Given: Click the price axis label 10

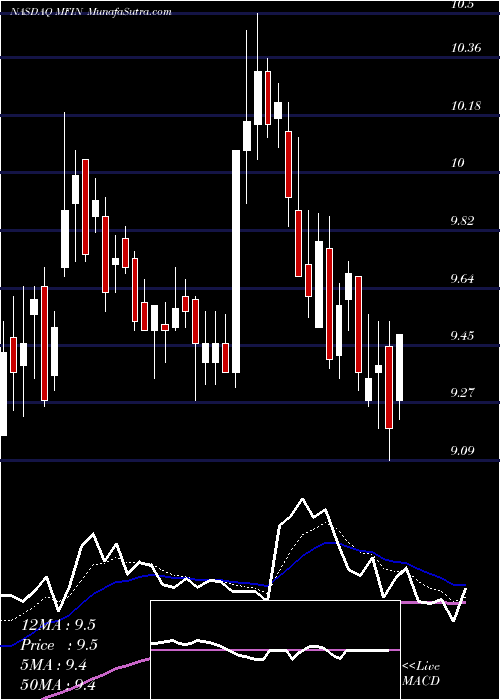Looking at the screenshot, I should [x=458, y=163].
